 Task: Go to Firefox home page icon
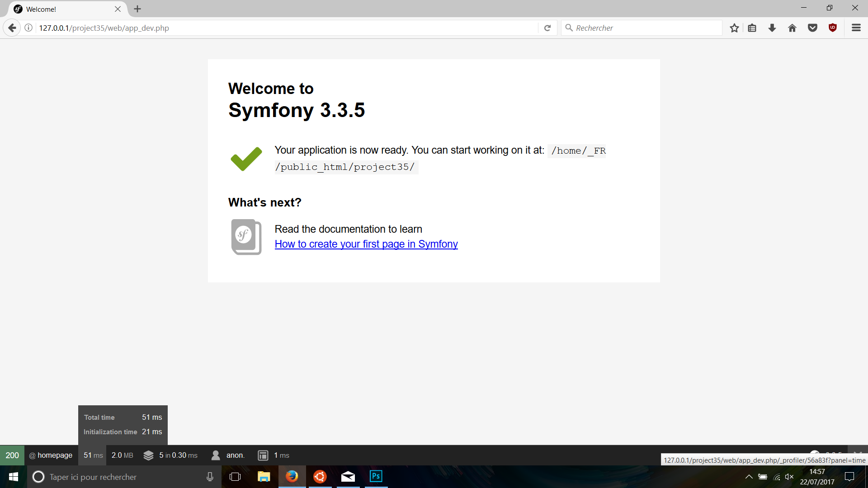[792, 28]
